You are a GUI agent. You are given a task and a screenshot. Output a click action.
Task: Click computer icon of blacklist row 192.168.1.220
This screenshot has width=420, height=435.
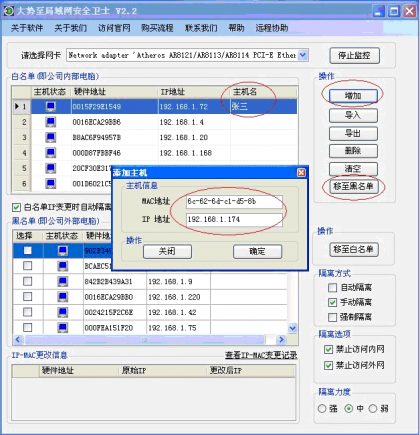(x=63, y=297)
